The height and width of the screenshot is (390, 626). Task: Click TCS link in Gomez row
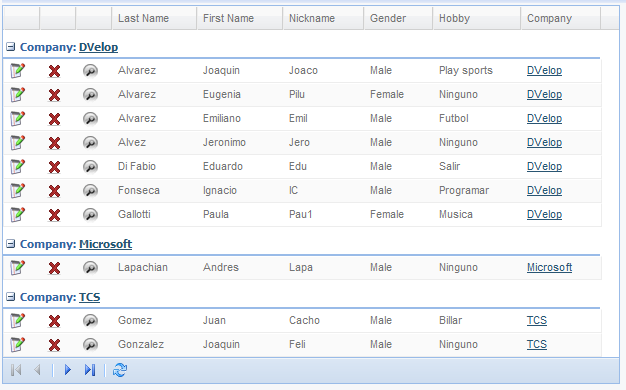[537, 321]
